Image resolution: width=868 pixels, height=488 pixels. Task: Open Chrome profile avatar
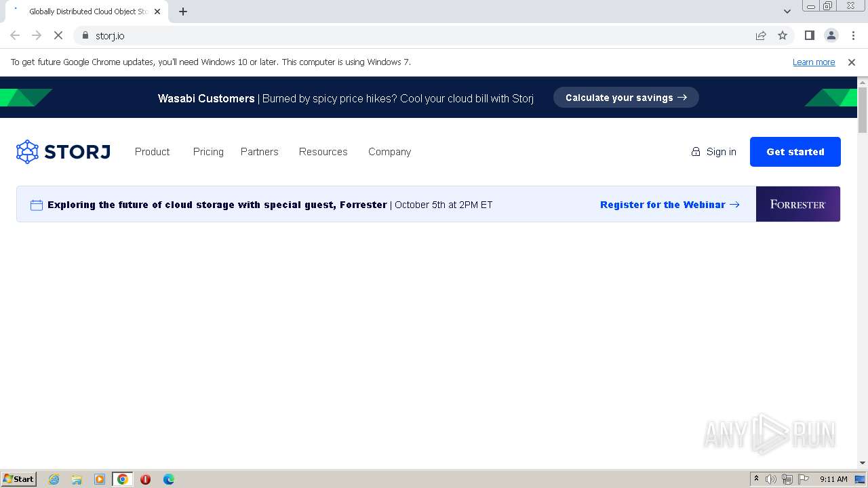[831, 35]
